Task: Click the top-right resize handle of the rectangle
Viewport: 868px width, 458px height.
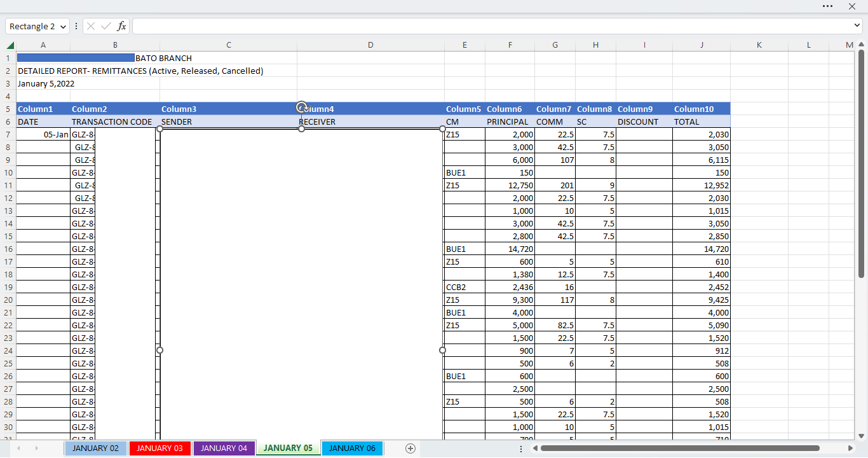Action: pos(443,128)
